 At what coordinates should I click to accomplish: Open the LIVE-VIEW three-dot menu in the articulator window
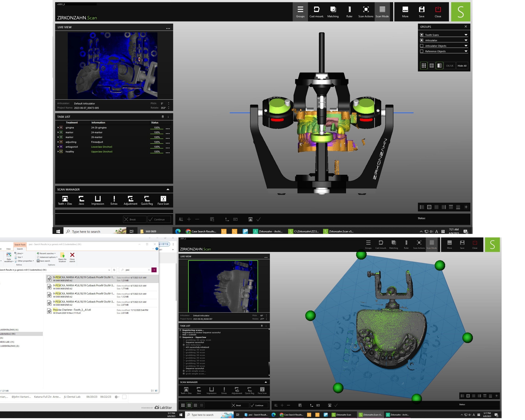168,28
